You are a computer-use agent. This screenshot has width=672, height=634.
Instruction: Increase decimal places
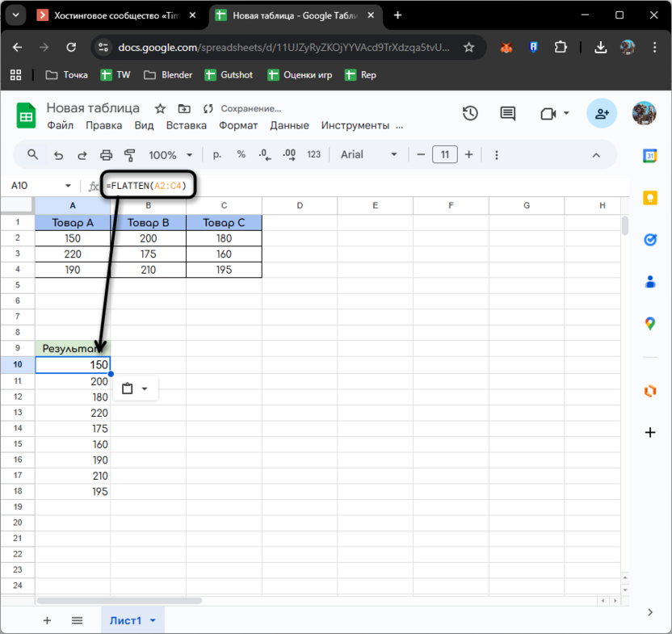pyautogui.click(x=289, y=155)
